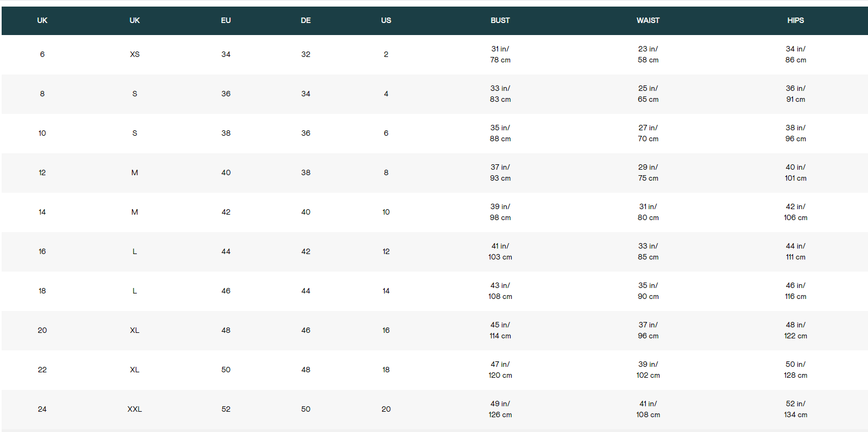Click the hips value 44 in/111 cm
This screenshot has height=432, width=868.
(795, 251)
